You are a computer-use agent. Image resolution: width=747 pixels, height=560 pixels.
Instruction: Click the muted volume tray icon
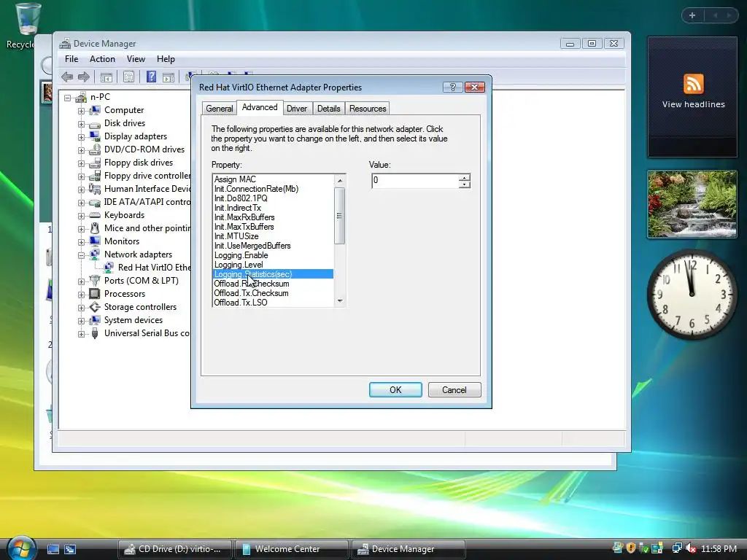pyautogui.click(x=691, y=548)
